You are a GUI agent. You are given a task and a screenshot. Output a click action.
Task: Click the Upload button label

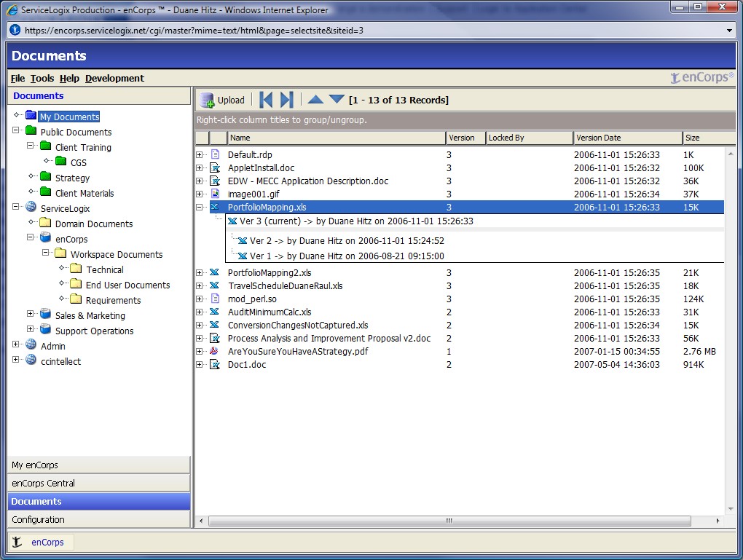click(x=231, y=100)
